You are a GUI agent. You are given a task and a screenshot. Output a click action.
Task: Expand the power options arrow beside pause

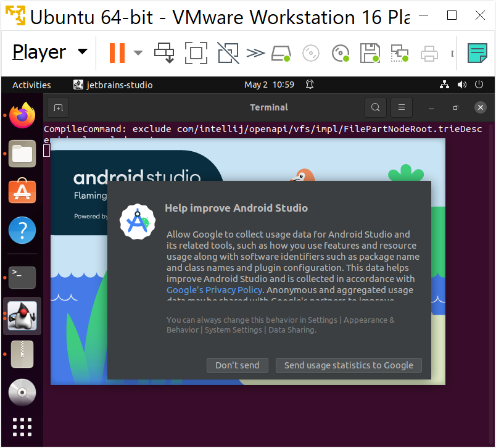[138, 53]
